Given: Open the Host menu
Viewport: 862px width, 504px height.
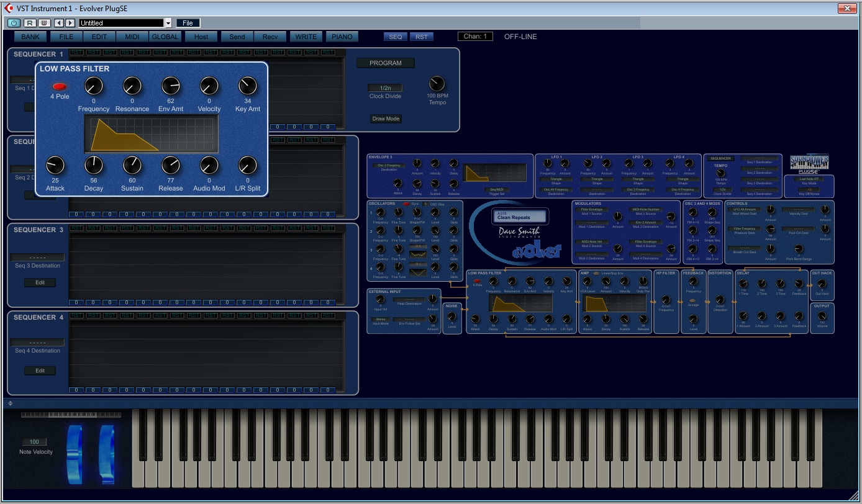Looking at the screenshot, I should pyautogui.click(x=201, y=37).
